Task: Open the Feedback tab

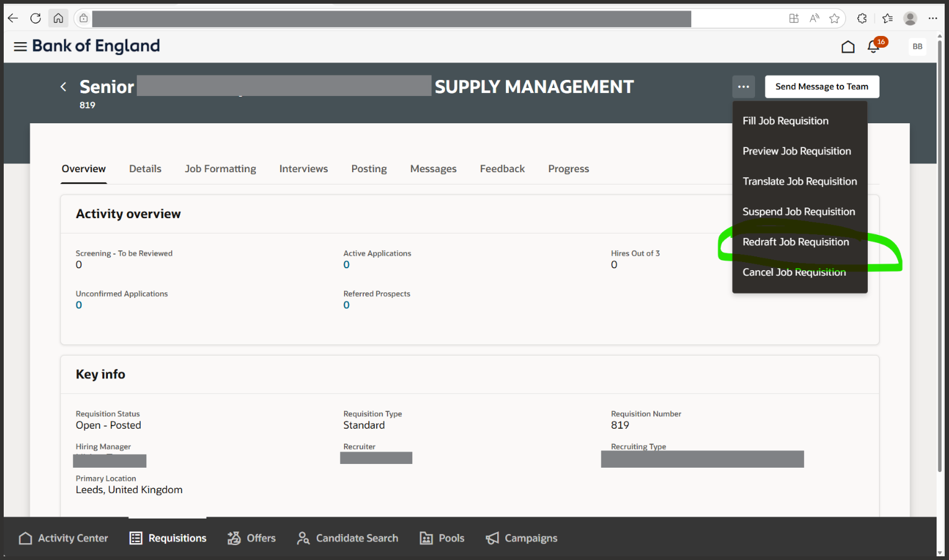Action: click(502, 168)
